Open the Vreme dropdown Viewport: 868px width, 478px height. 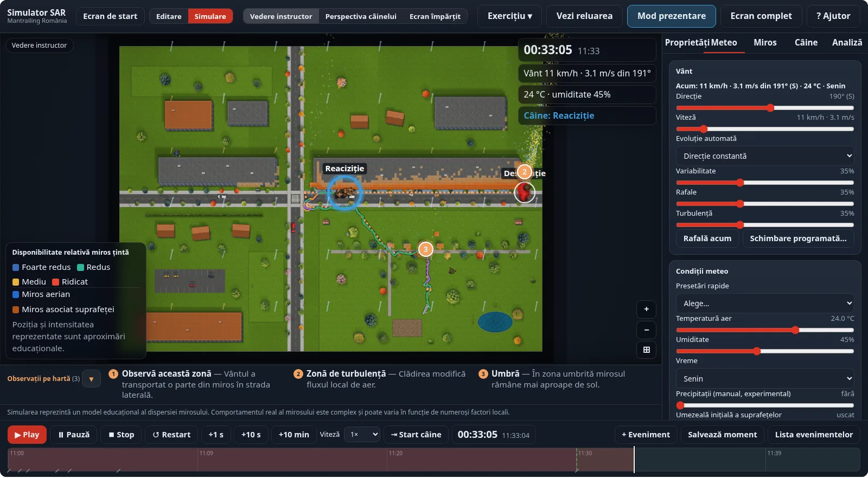[765, 379]
